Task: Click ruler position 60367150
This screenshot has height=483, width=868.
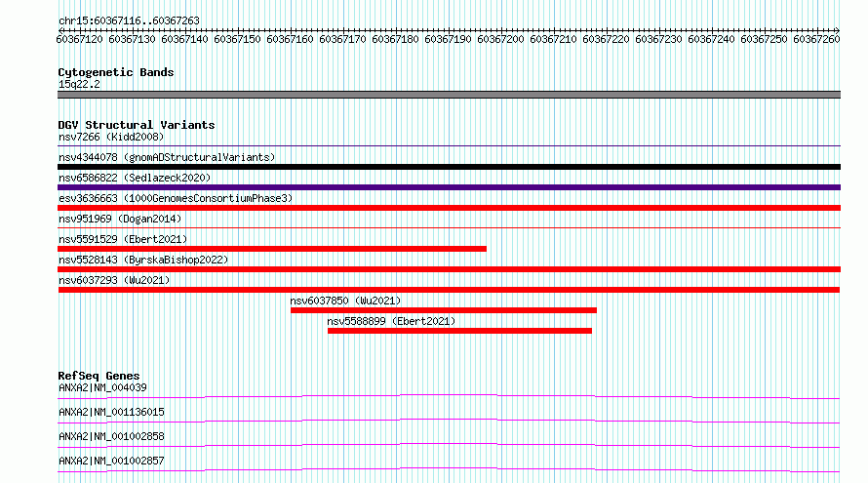Action: pos(237,39)
